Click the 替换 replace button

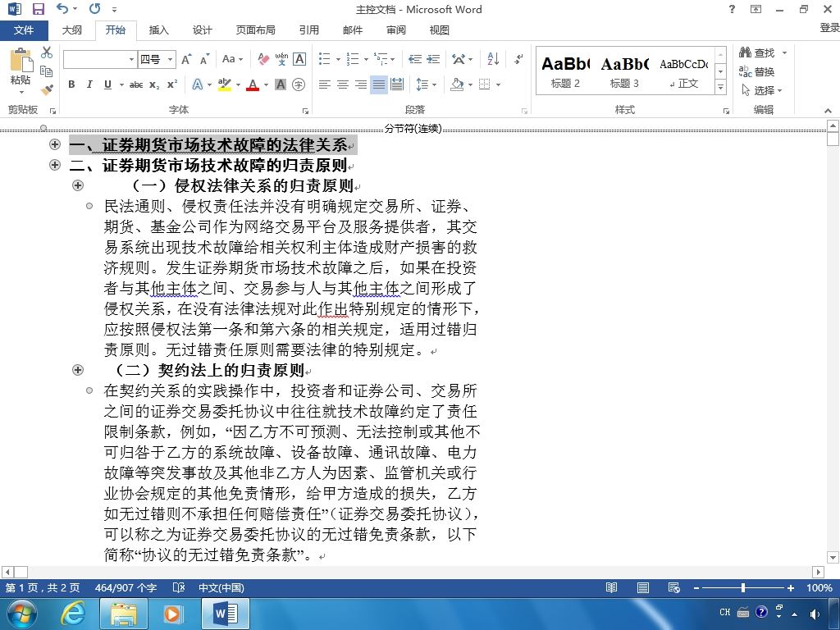[x=757, y=71]
